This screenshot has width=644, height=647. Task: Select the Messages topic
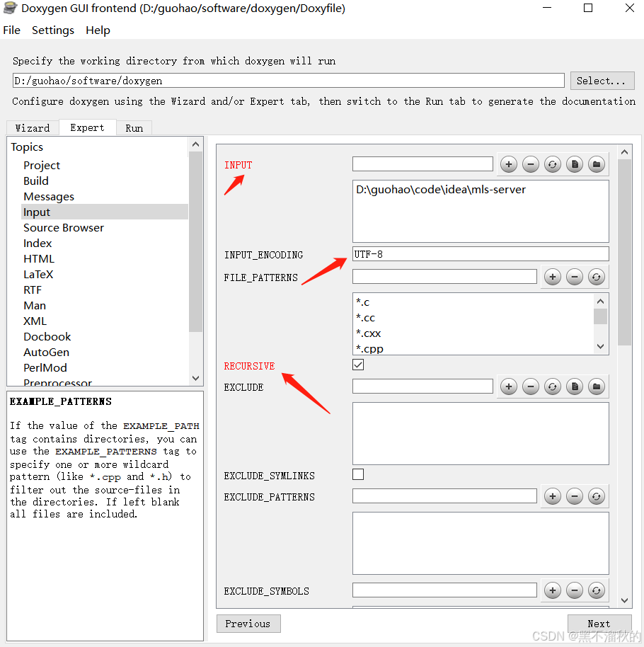coord(49,196)
